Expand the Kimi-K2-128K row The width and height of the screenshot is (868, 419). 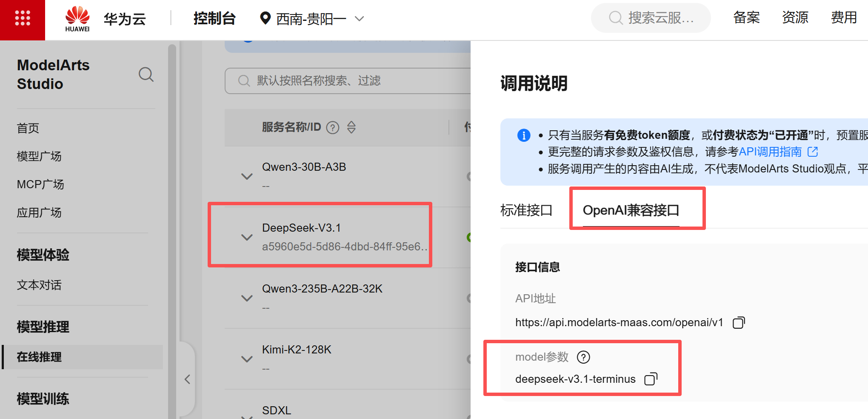coord(247,359)
